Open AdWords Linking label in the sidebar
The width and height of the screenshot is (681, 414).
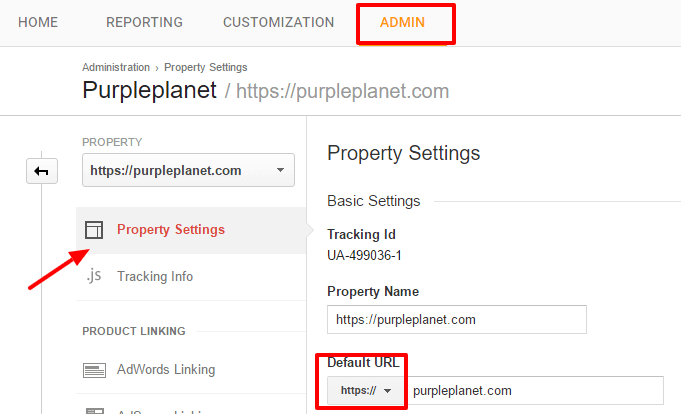[166, 370]
